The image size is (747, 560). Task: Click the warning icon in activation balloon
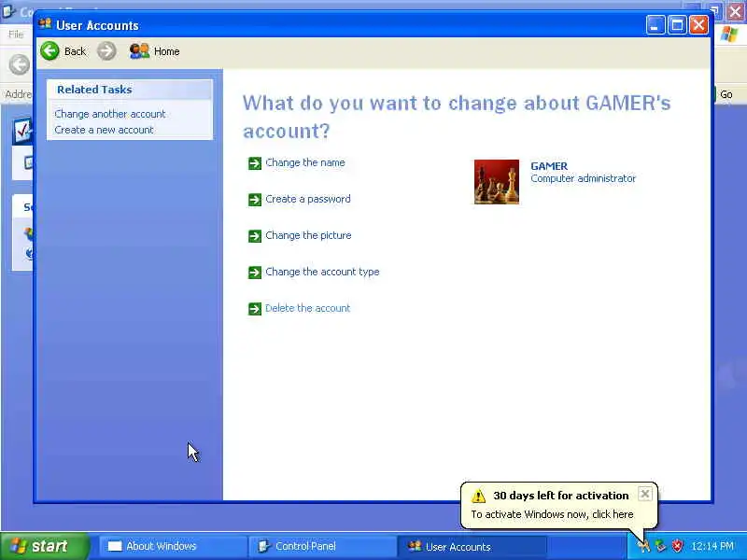pyautogui.click(x=478, y=497)
